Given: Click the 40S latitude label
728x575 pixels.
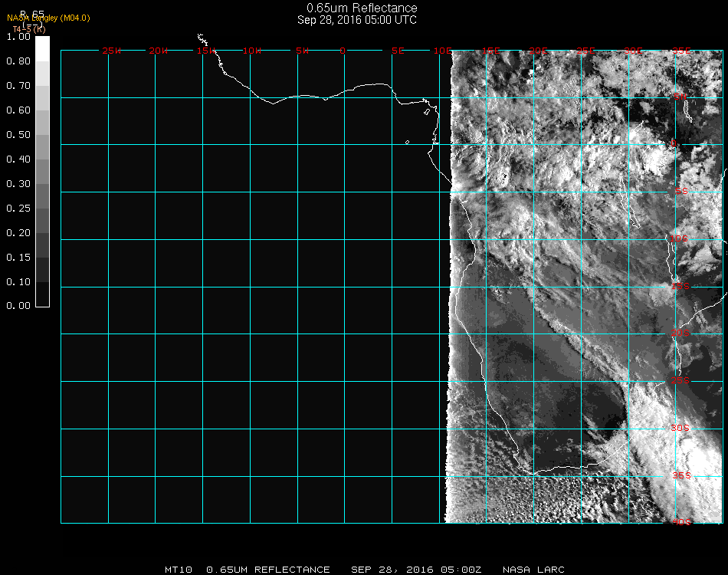Looking at the screenshot, I should 680,522.
